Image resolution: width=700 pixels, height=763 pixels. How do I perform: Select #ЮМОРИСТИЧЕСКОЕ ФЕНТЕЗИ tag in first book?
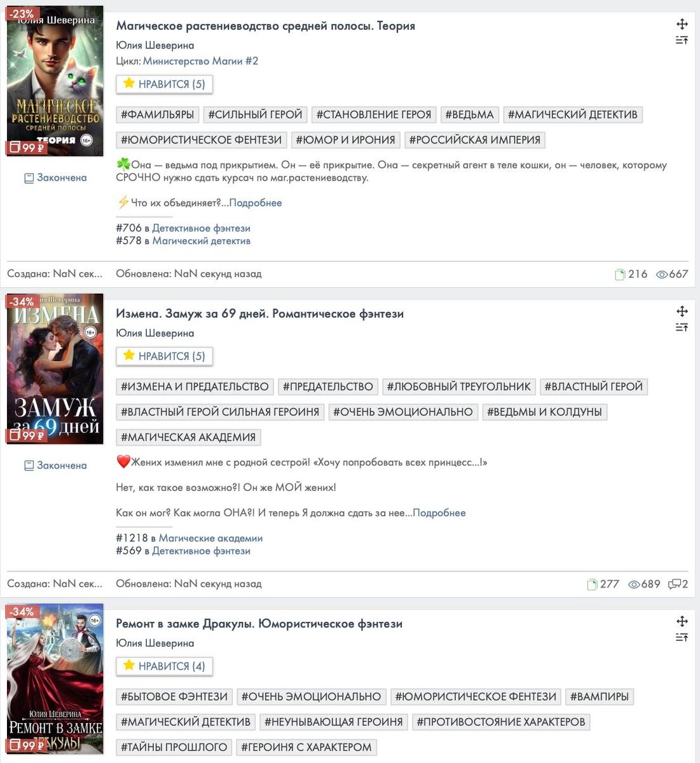(x=201, y=140)
